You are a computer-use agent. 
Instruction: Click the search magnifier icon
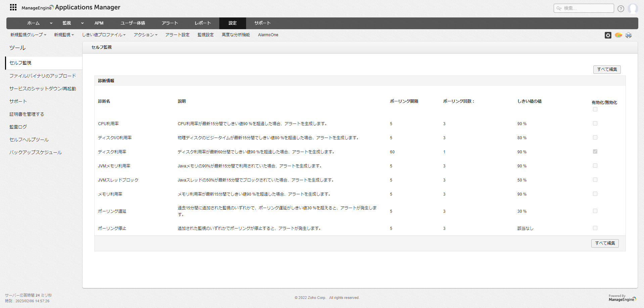[x=559, y=8]
